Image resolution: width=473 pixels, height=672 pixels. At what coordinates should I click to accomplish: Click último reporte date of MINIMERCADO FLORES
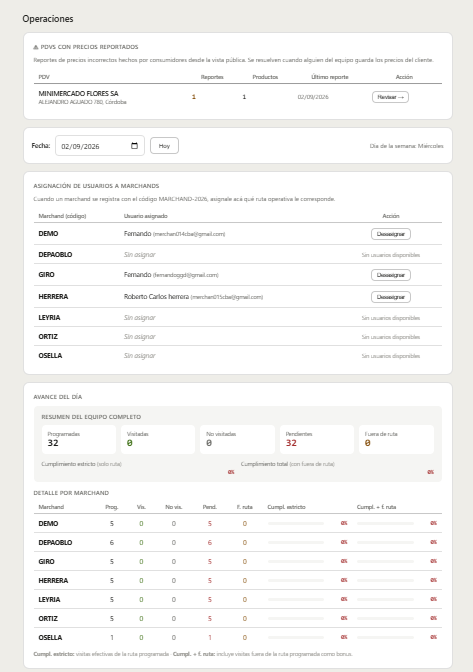[313, 97]
